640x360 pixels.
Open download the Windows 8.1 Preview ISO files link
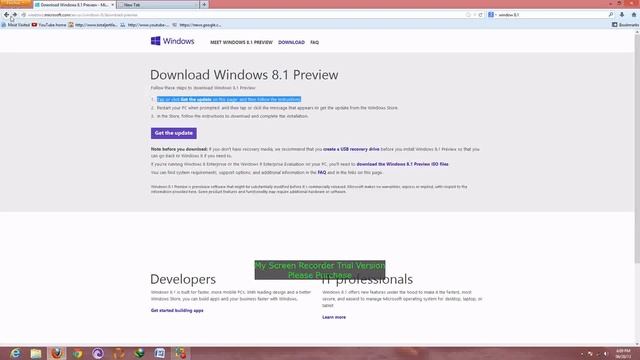(402, 164)
